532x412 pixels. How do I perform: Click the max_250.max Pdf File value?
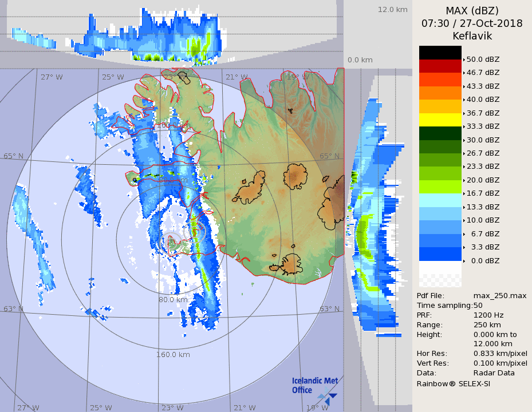tap(499, 296)
